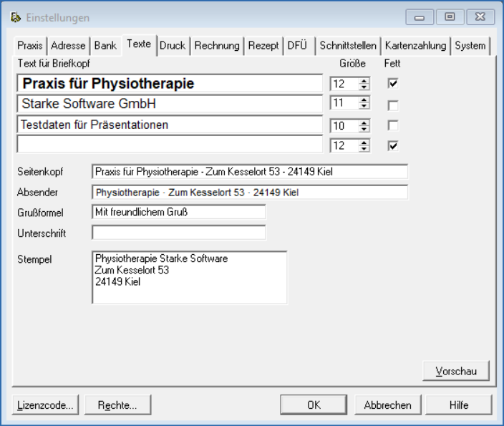Close the Einstellungen window
Image resolution: width=504 pixels, height=426 pixels.
480,17
